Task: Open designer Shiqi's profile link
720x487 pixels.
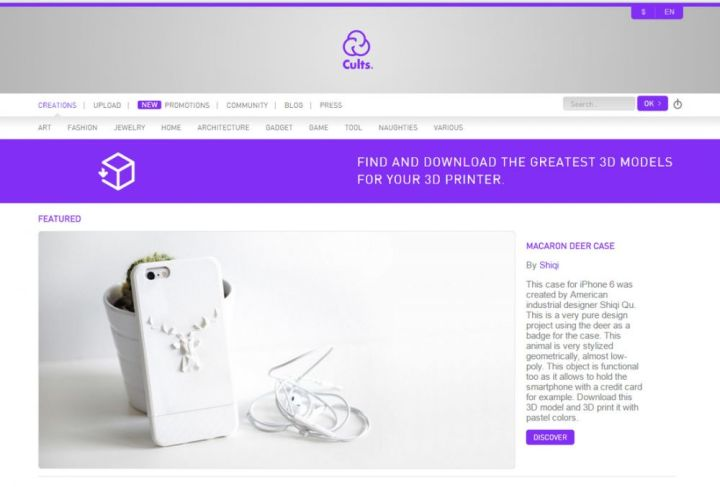Action: [x=549, y=265]
